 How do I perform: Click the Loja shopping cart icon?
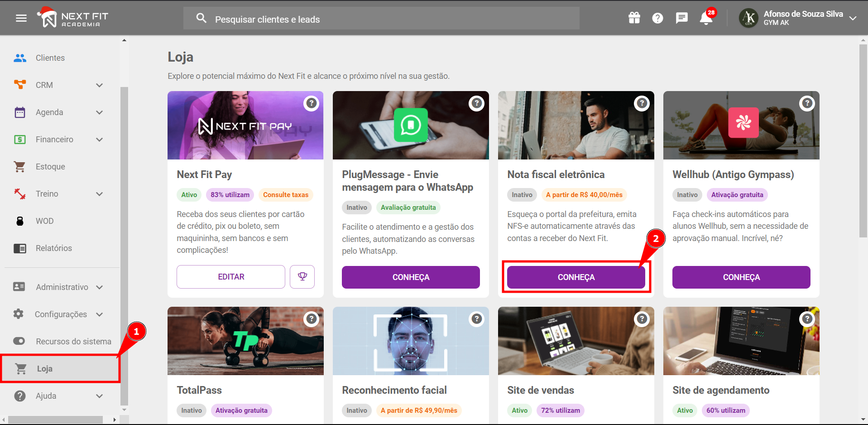tap(21, 369)
